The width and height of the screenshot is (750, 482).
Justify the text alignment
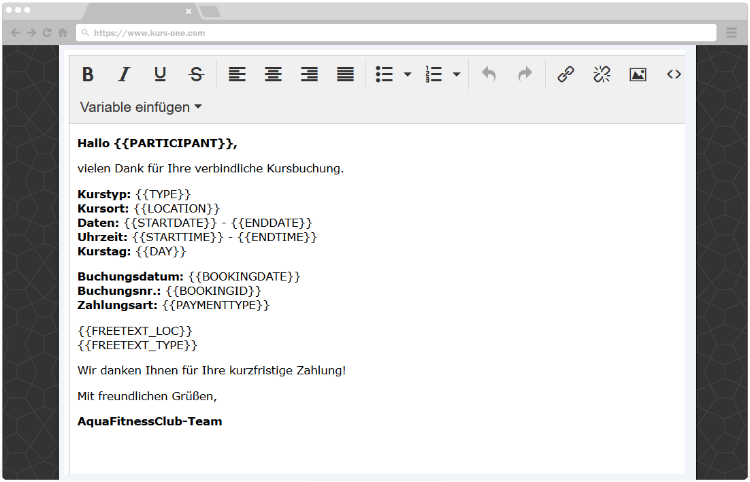[345, 75]
